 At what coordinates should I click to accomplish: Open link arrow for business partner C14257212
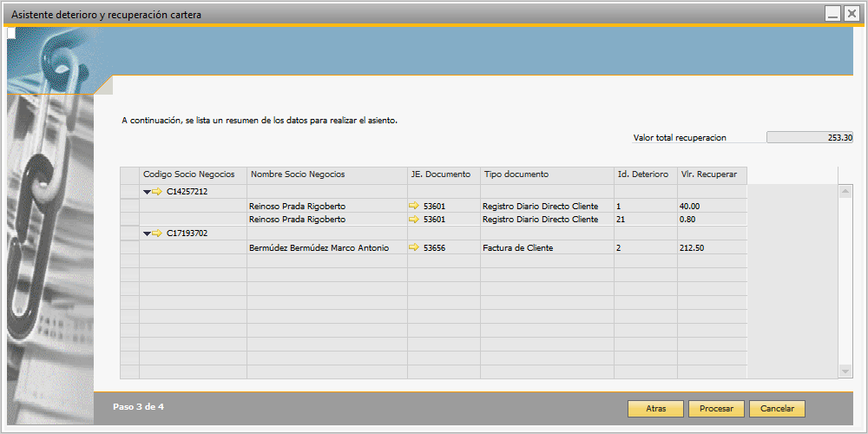click(x=157, y=192)
